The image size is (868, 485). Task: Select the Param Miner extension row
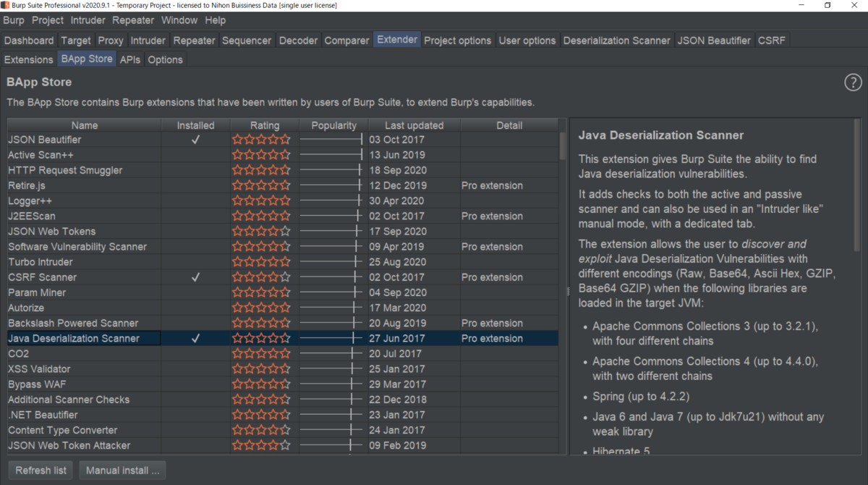tap(283, 292)
